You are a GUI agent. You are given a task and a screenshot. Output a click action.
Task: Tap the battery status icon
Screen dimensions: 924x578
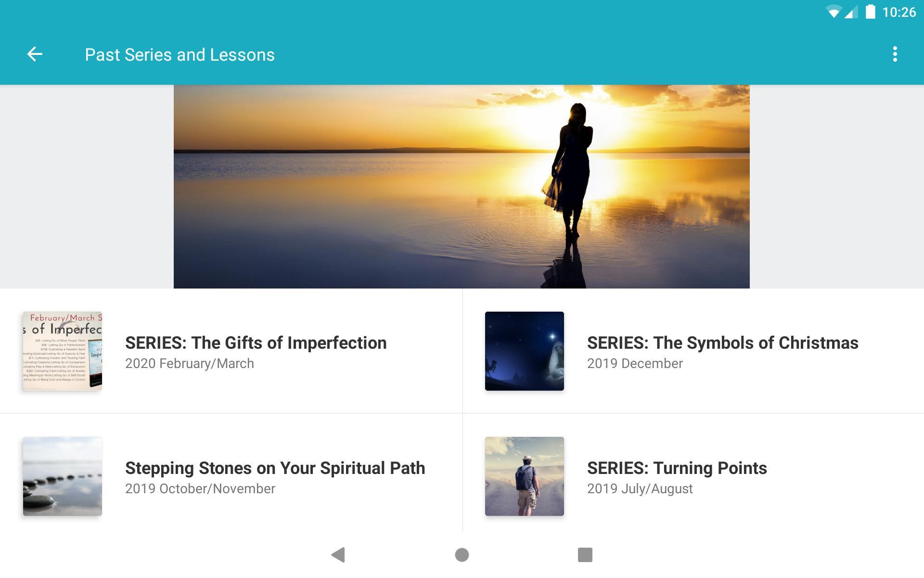[x=870, y=12]
